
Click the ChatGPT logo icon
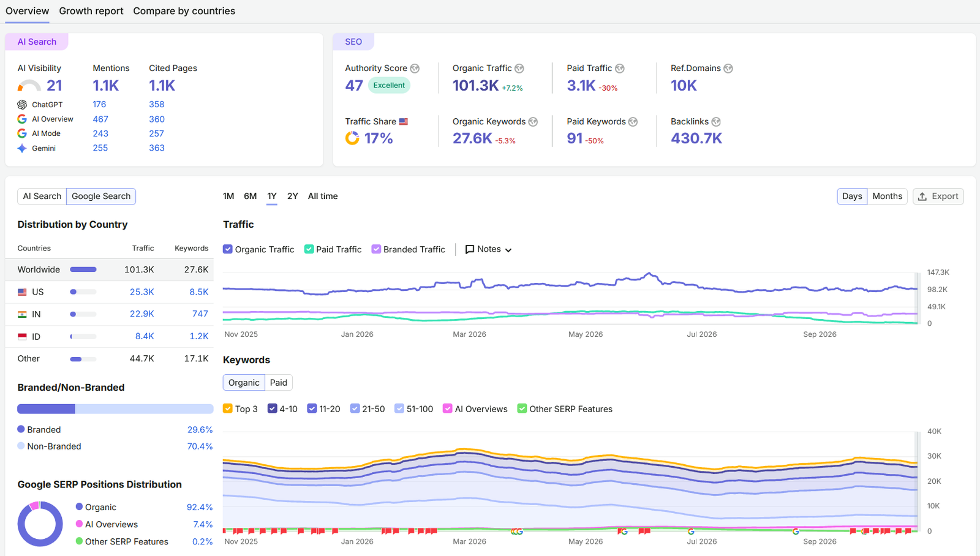[22, 105]
